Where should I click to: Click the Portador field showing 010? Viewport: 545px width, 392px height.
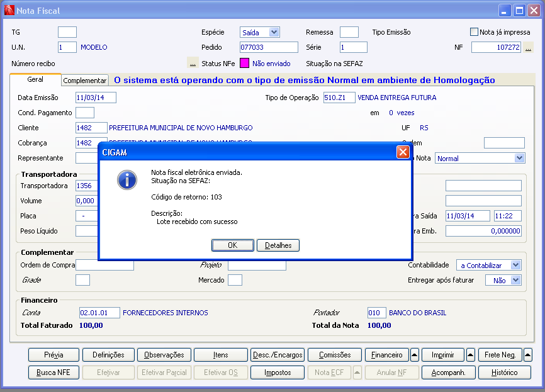tap(376, 313)
